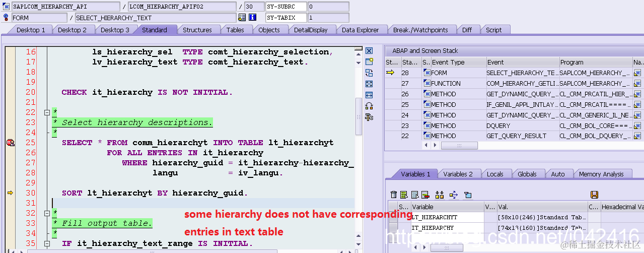The width and height of the screenshot is (644, 253).
Task: Open the DetailDisplay tab
Action: tap(311, 30)
